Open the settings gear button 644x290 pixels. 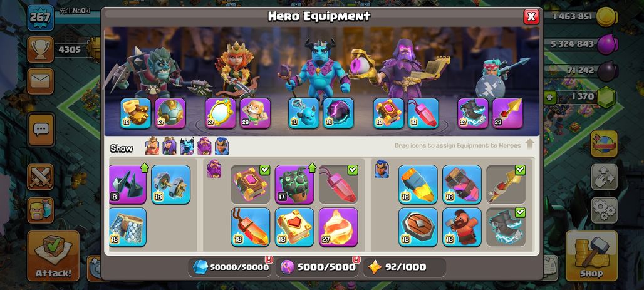tap(604, 210)
